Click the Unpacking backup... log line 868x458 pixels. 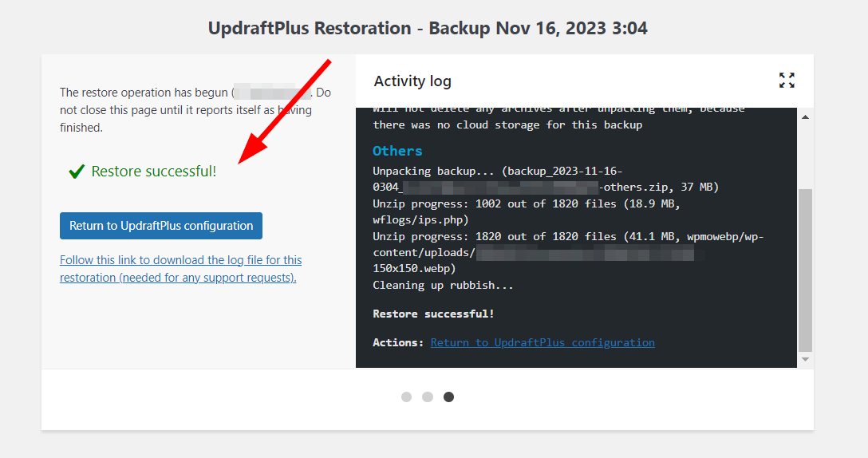coord(546,179)
